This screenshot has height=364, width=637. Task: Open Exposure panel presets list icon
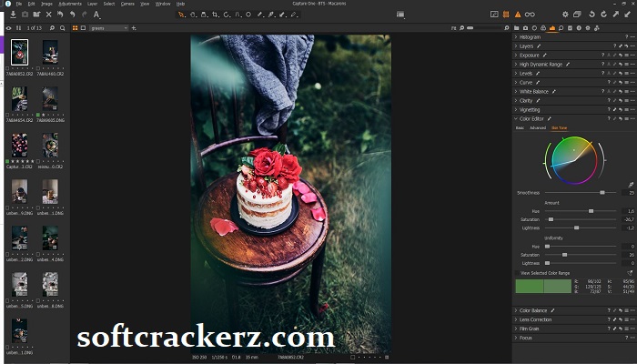point(626,56)
